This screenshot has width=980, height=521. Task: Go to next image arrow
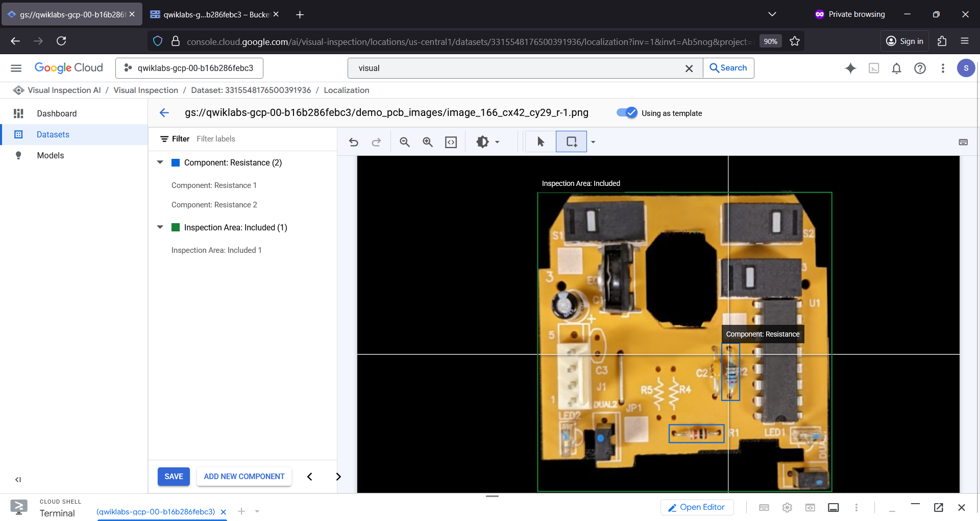(338, 477)
